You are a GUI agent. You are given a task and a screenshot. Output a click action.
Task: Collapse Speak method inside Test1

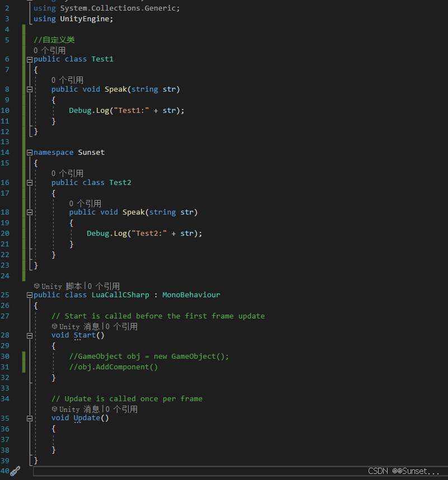(30, 89)
